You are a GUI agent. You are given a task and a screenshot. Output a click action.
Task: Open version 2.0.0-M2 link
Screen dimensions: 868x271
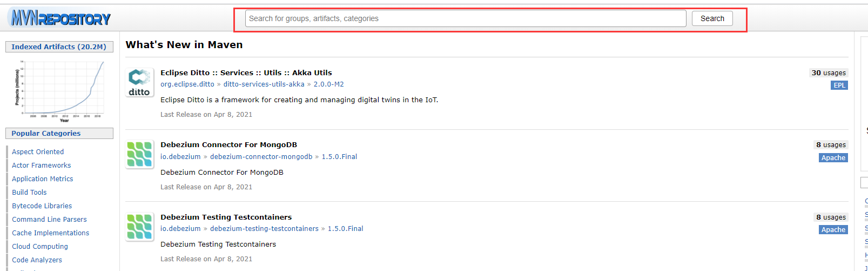click(329, 84)
